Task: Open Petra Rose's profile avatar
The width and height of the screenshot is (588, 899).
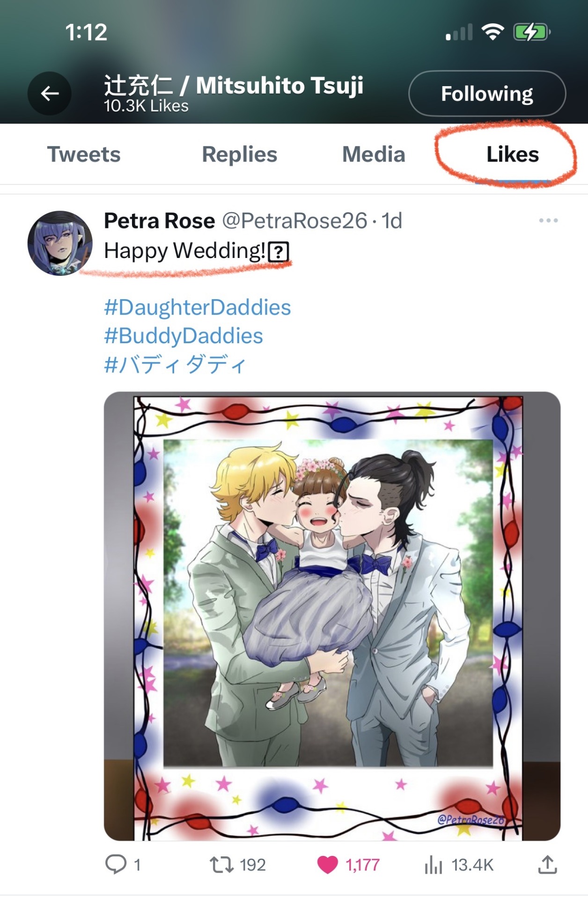Action: [x=60, y=243]
